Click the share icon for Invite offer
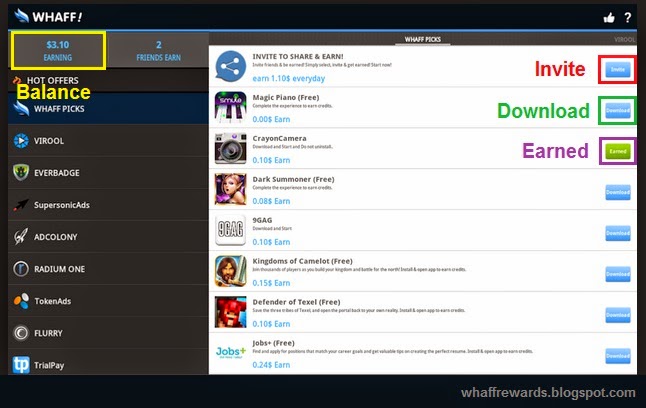 point(231,66)
